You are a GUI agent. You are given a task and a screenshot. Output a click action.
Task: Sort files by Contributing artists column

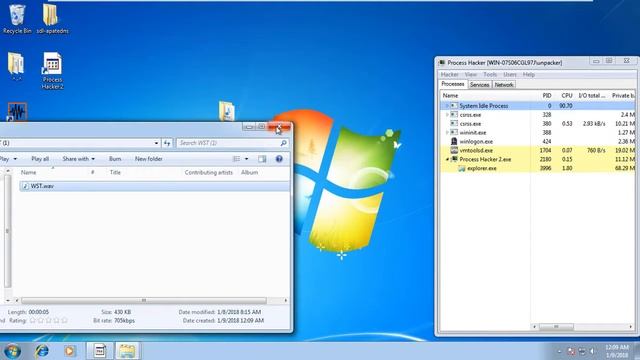[x=209, y=173]
